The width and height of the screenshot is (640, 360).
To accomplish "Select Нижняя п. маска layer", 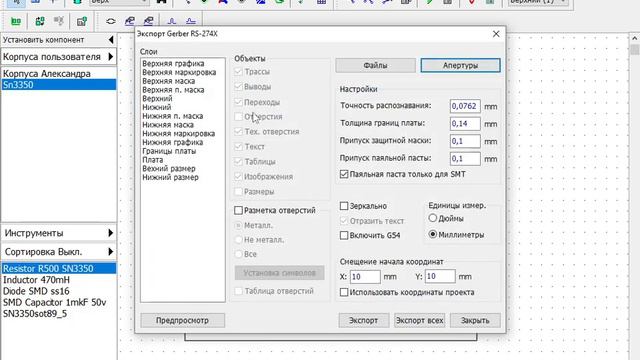I will pos(172,116).
